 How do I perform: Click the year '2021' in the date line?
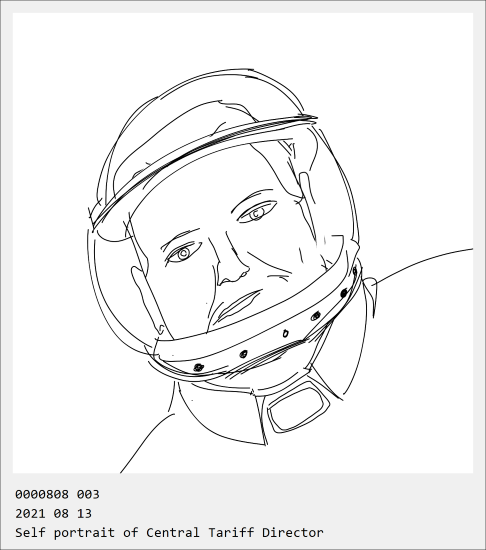point(30,514)
